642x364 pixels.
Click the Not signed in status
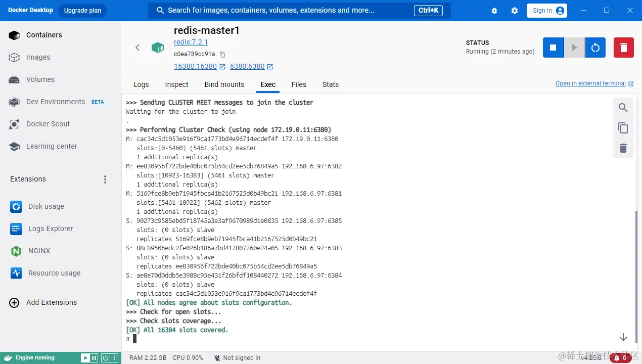[x=237, y=358]
